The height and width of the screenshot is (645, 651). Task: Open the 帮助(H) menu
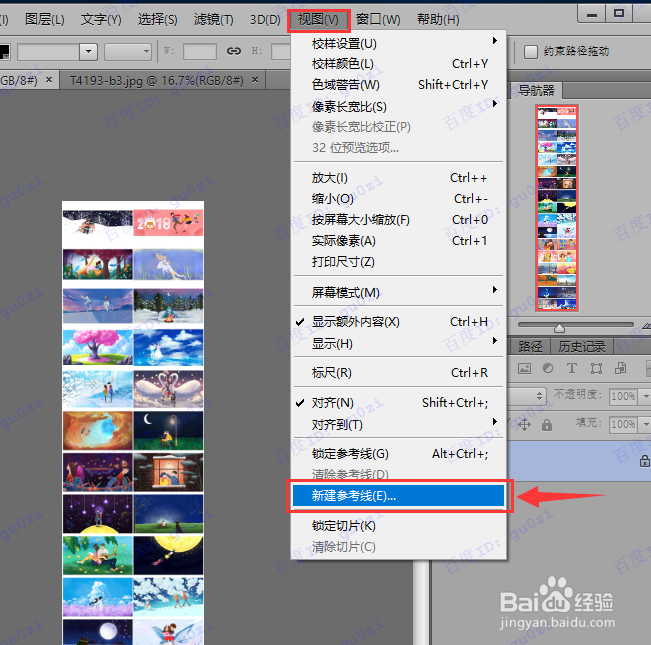click(x=438, y=20)
